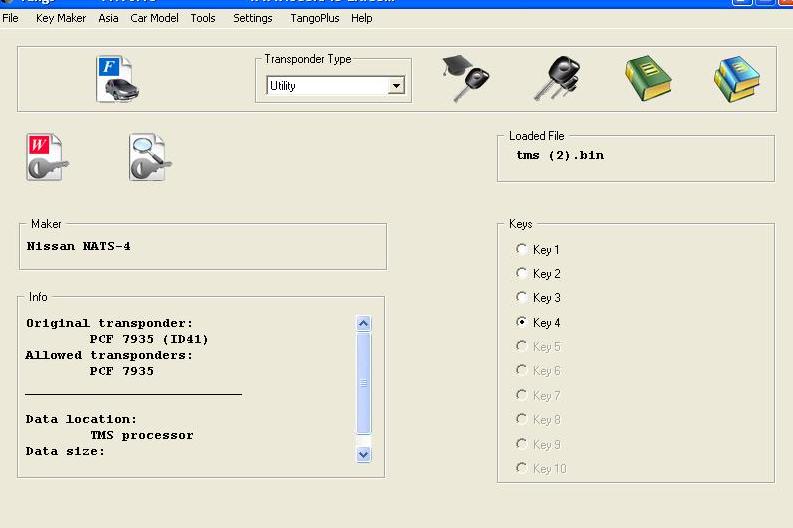
Task: Open the TangoPlus menu
Action: pyautogui.click(x=315, y=18)
